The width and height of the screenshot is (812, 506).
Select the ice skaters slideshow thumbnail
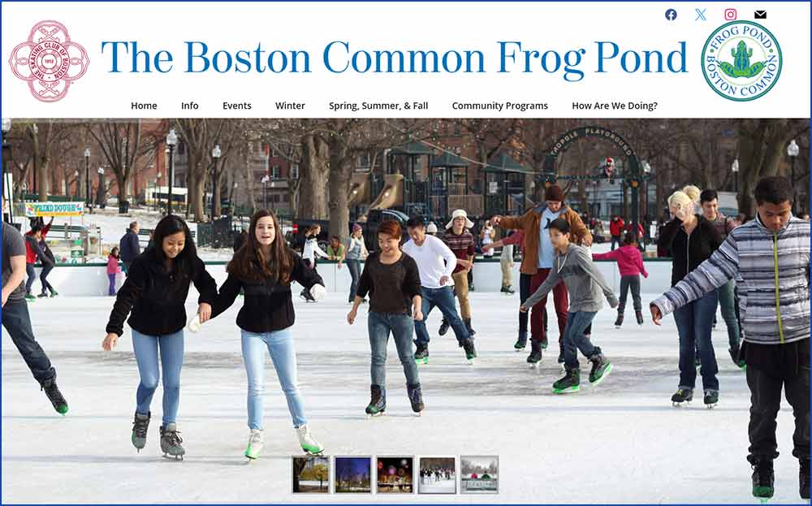(437, 474)
